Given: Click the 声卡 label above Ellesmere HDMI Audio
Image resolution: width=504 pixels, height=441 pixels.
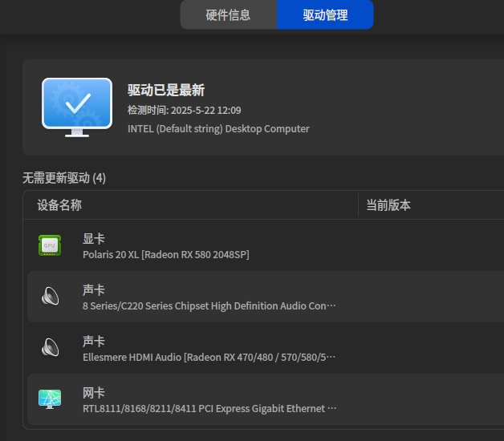Looking at the screenshot, I should click(x=94, y=342).
